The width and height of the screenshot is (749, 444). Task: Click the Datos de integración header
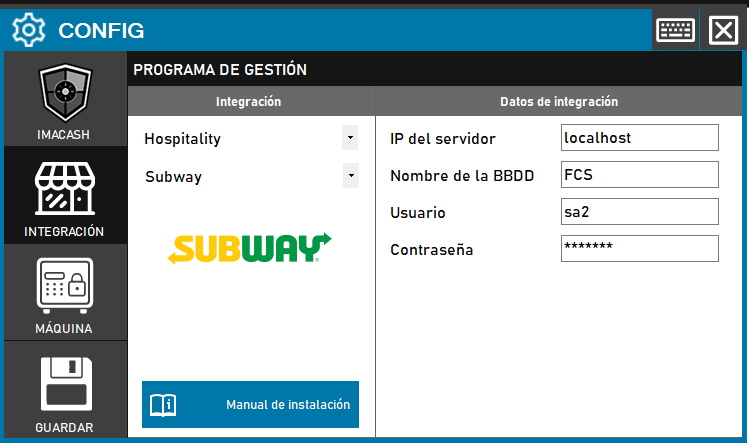coord(558,101)
